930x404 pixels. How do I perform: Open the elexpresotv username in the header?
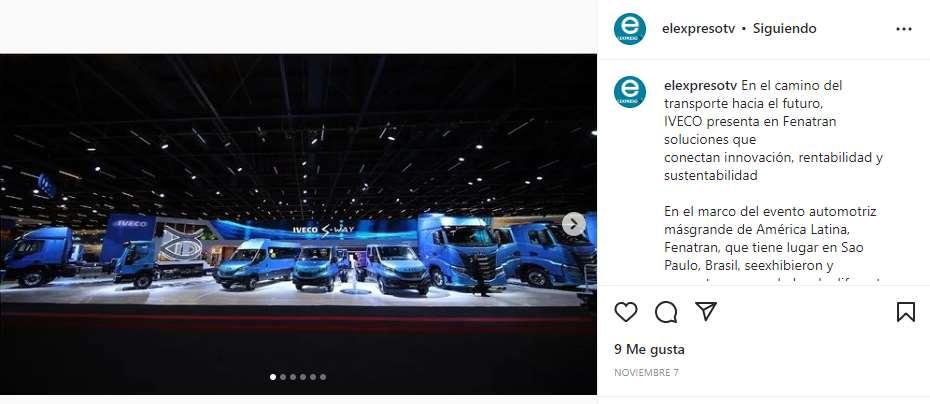tap(699, 28)
